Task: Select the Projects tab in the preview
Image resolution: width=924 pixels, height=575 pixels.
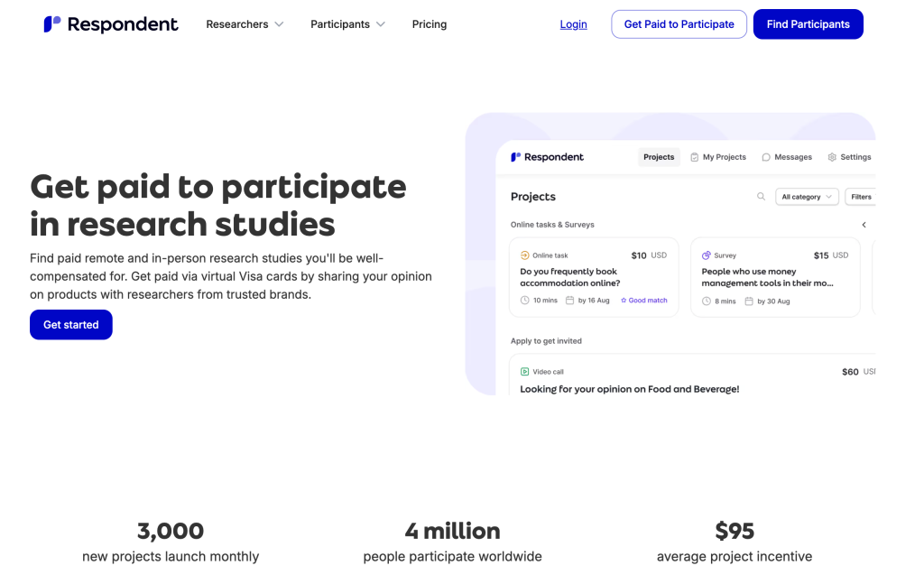Action: coord(659,157)
